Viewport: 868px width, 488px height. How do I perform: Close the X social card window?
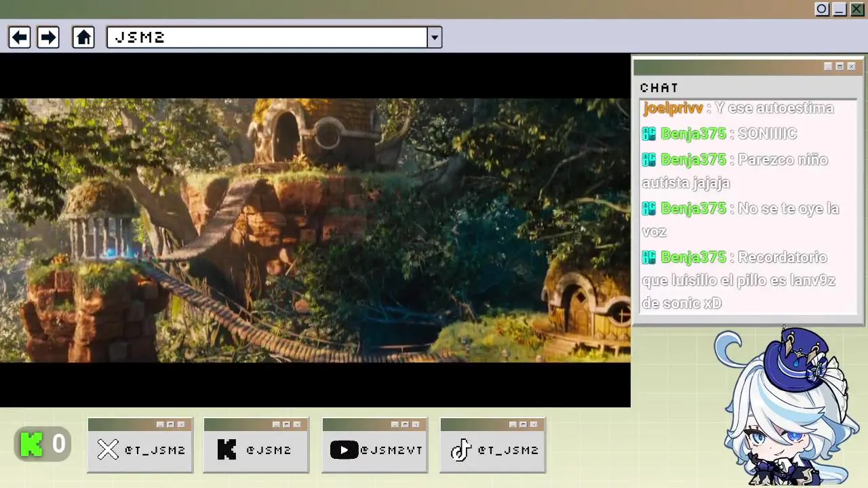click(181, 424)
